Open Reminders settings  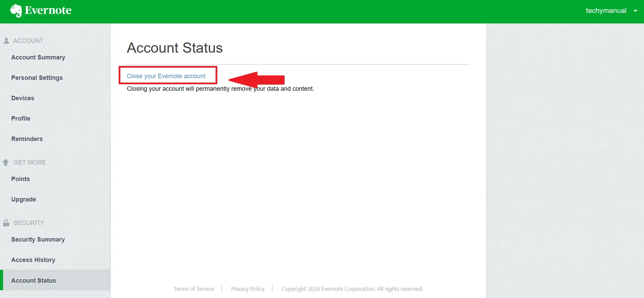pos(27,139)
